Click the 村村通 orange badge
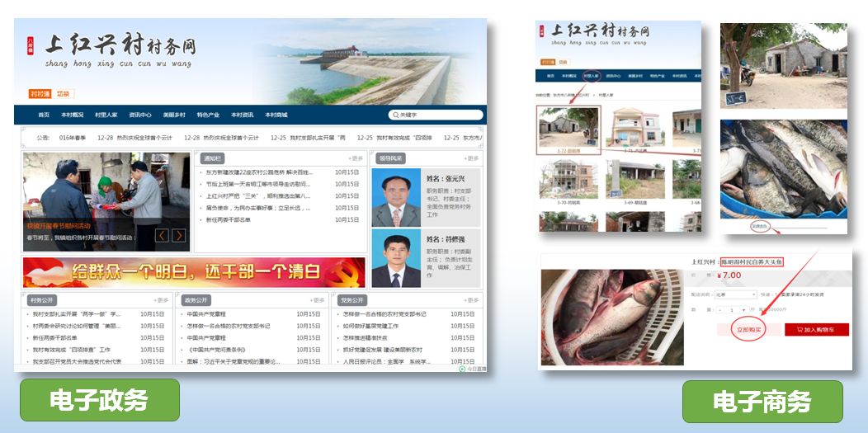This screenshot has height=433, width=868. pos(40,94)
